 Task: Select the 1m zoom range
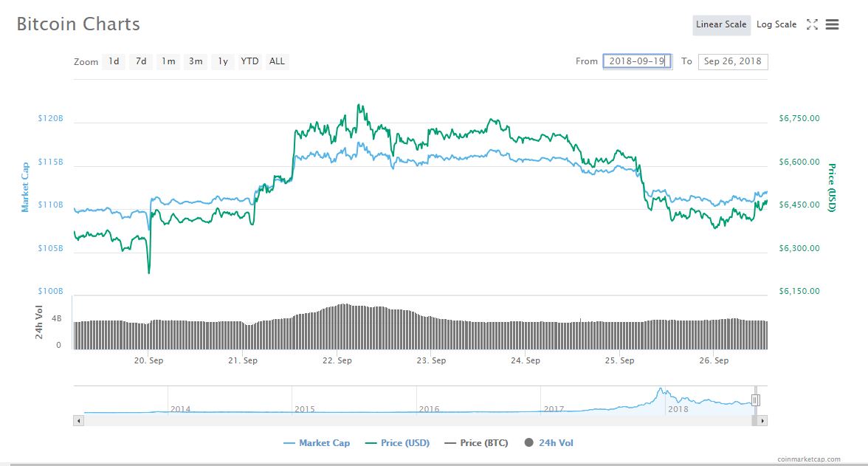tap(168, 61)
